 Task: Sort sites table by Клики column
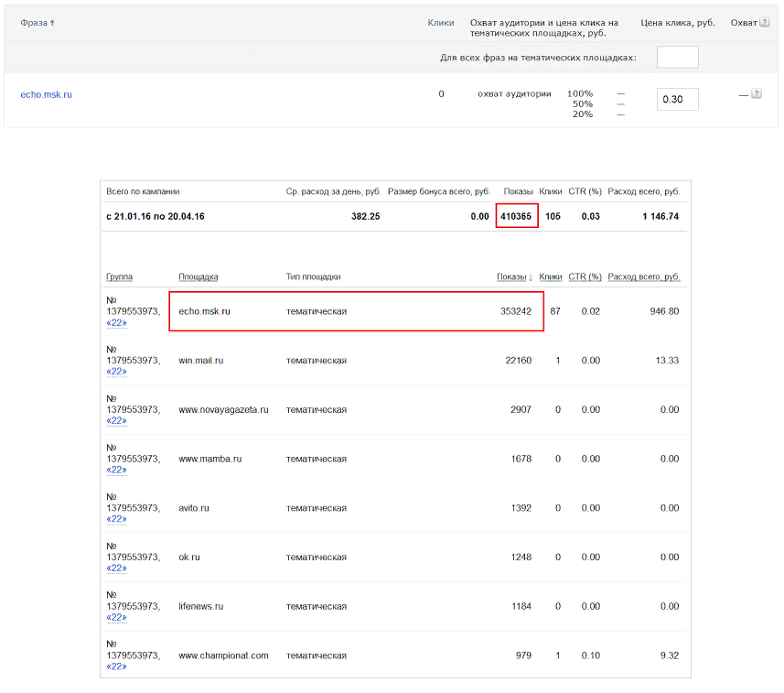(551, 276)
